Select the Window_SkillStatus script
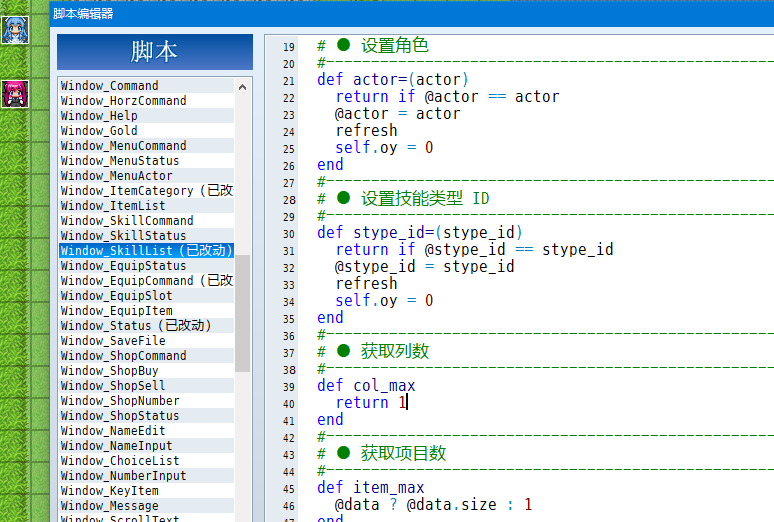The width and height of the screenshot is (774, 522). point(147,236)
